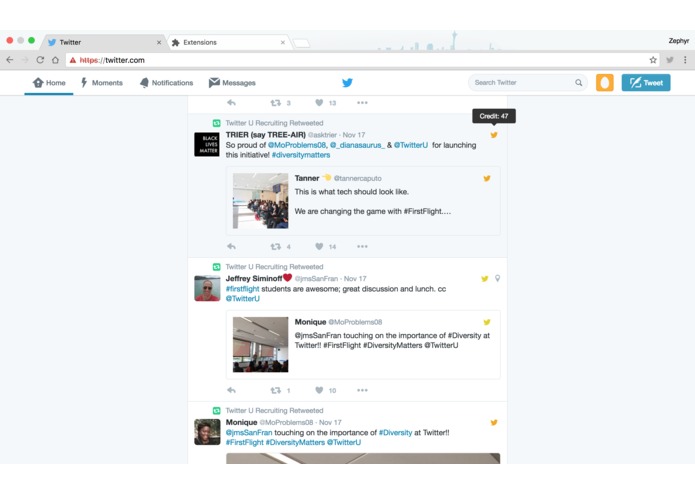The width and height of the screenshot is (695, 494).
Task: Go back with the browser back arrow
Action: 10,60
